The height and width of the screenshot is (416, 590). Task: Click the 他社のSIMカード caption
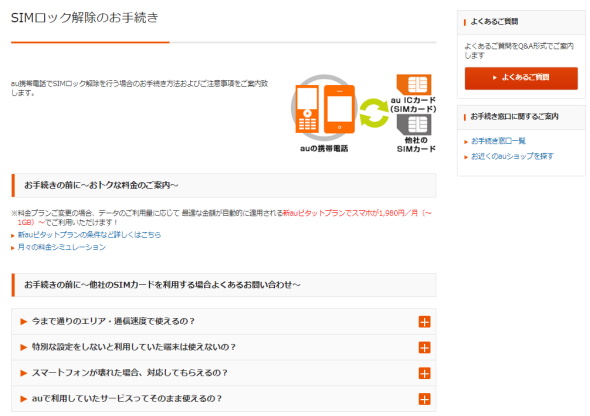click(x=416, y=144)
